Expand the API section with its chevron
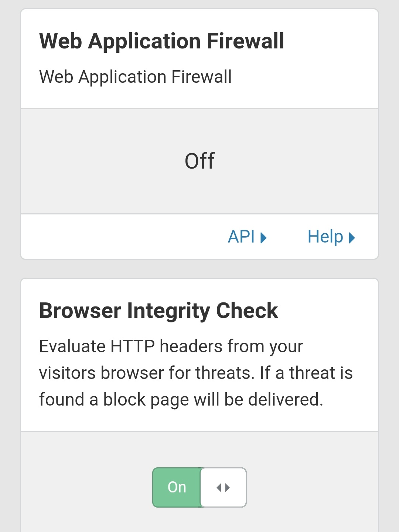The height and width of the screenshot is (532, 399). coord(264,237)
